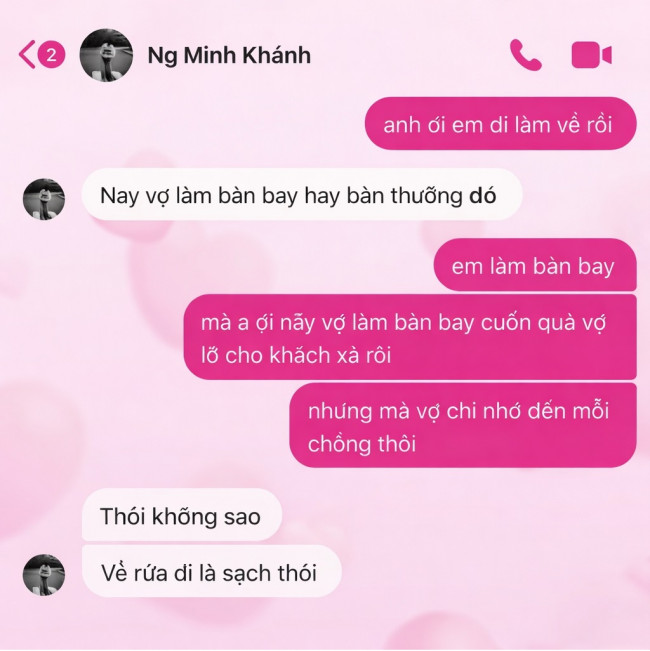Tap empty pink chat background beside 'Thôi không sao'
Viewport: 650px width, 651px height.
[457, 515]
